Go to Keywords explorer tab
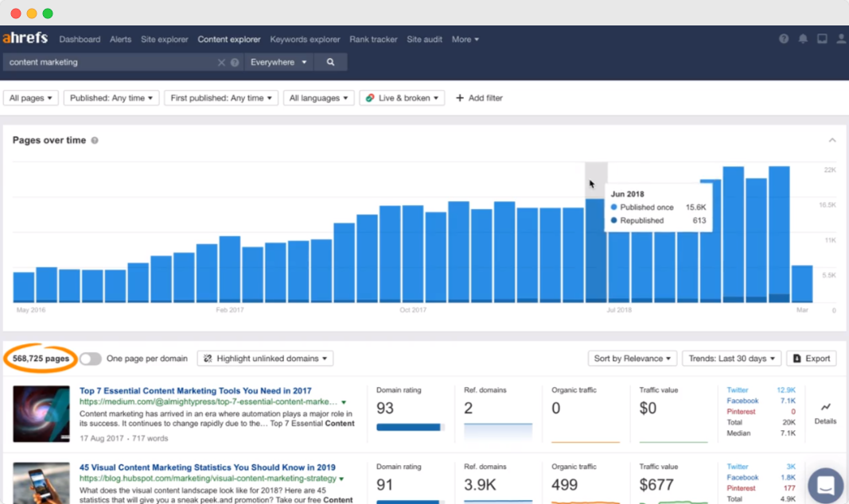Image resolution: width=849 pixels, height=504 pixels. (305, 40)
